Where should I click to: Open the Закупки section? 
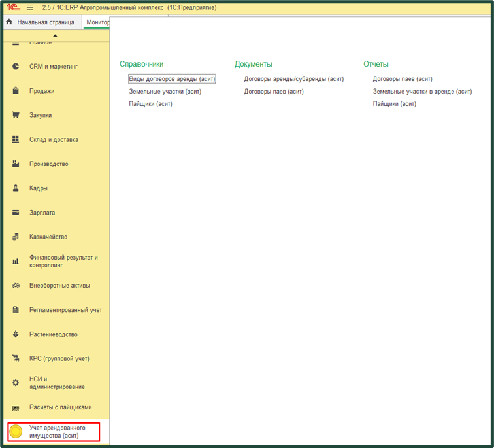41,115
